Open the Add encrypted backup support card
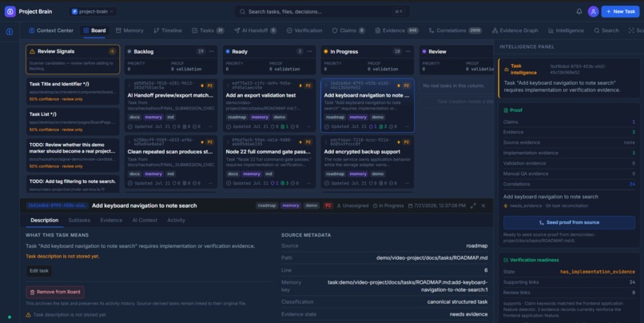Image resolution: width=644 pixels, height=323 pixels. 368,162
